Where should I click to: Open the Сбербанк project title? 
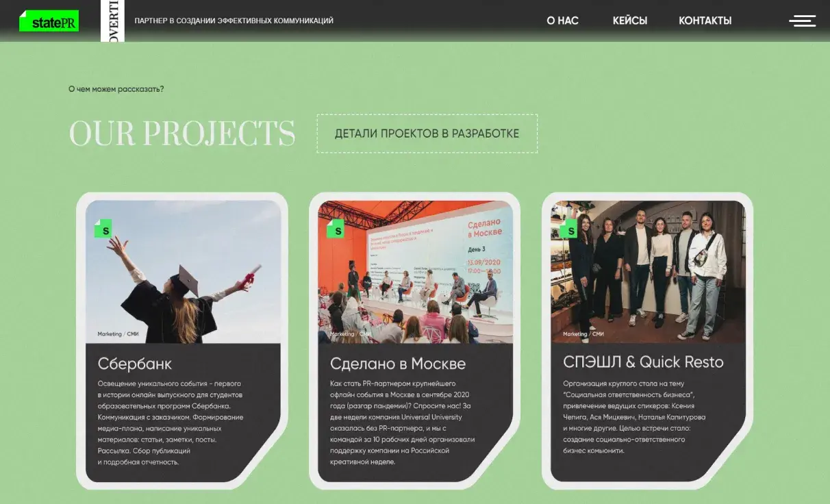point(135,364)
